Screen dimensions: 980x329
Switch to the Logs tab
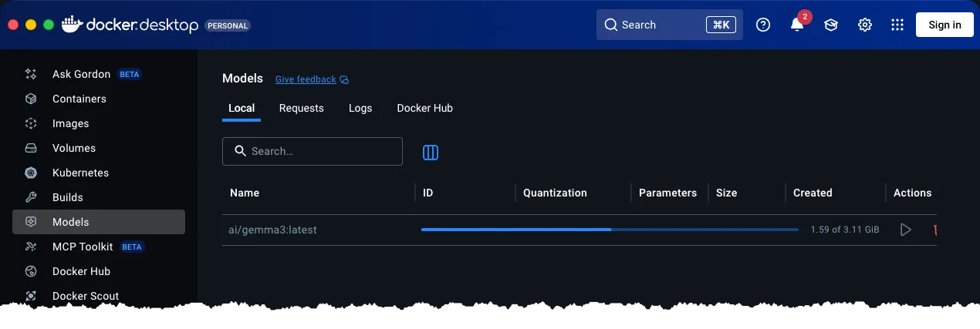tap(360, 108)
